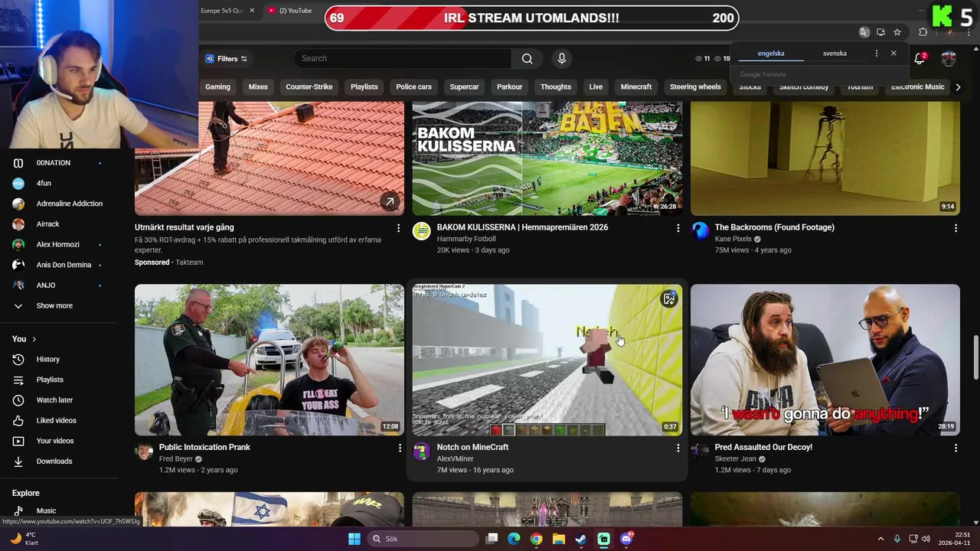980x551 pixels.
Task: Click the YouTube search input field
Action: [403, 59]
